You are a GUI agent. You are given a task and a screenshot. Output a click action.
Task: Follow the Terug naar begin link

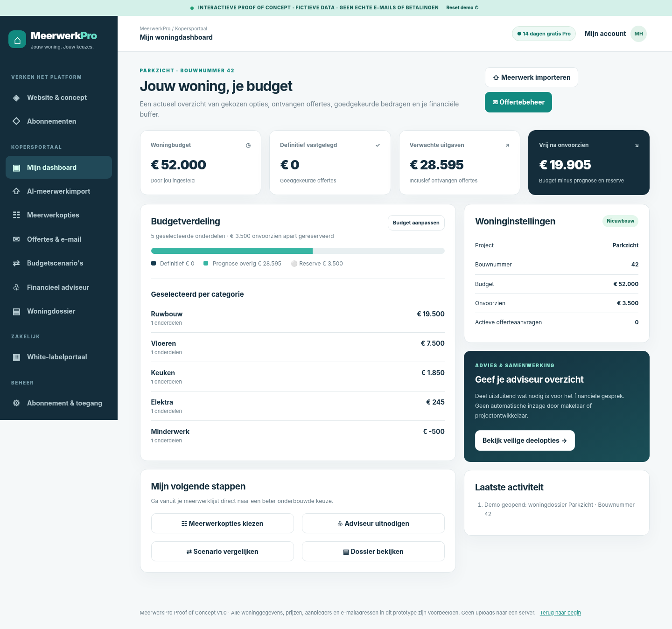[x=560, y=613]
